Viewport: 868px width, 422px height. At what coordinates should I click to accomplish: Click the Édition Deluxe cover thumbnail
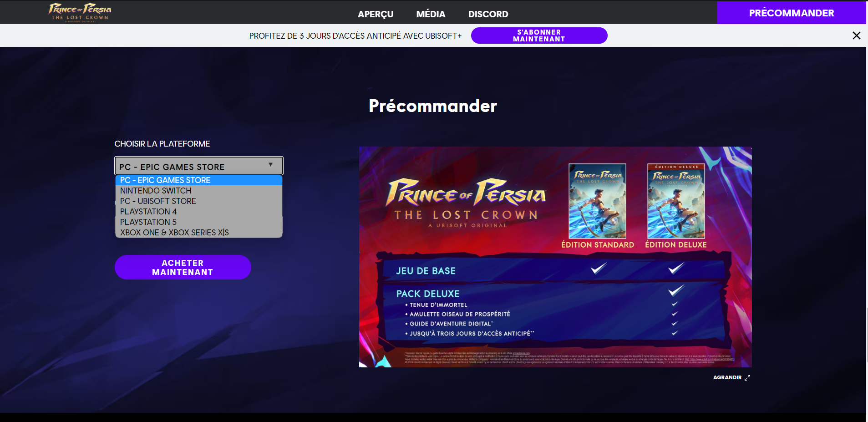[676, 201]
